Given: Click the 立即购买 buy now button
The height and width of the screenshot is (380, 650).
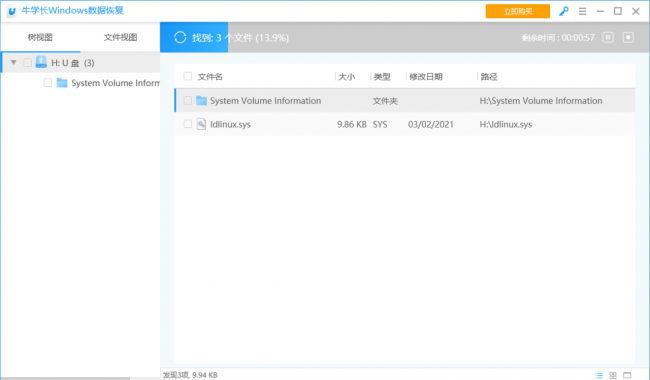Looking at the screenshot, I should 518,11.
